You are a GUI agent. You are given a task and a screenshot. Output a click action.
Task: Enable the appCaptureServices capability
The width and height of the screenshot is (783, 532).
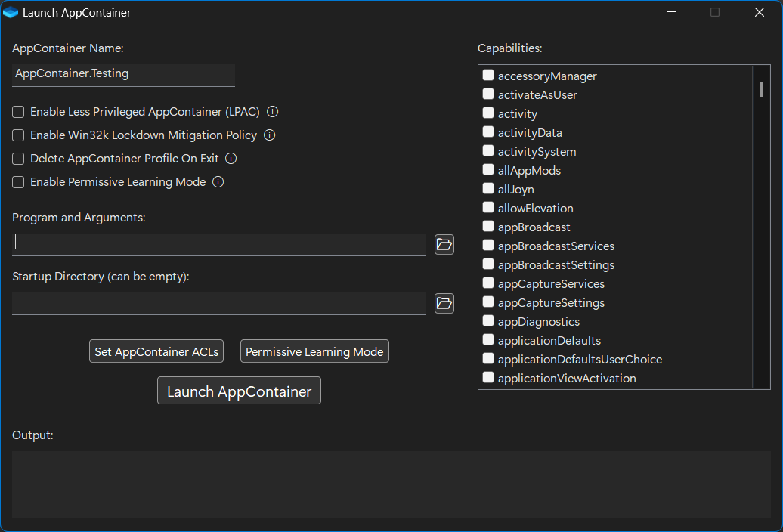click(488, 283)
